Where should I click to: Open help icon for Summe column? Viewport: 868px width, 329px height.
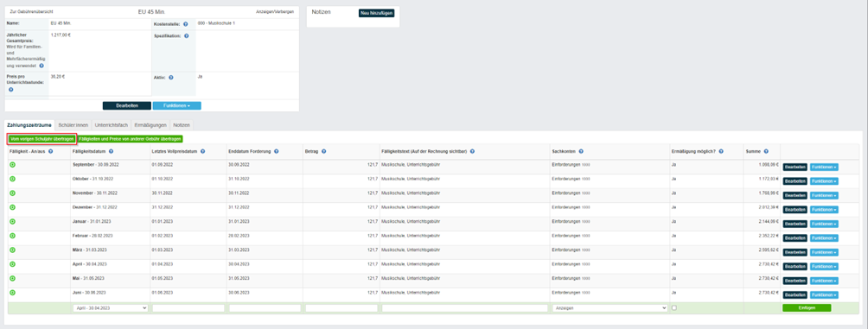766,151
